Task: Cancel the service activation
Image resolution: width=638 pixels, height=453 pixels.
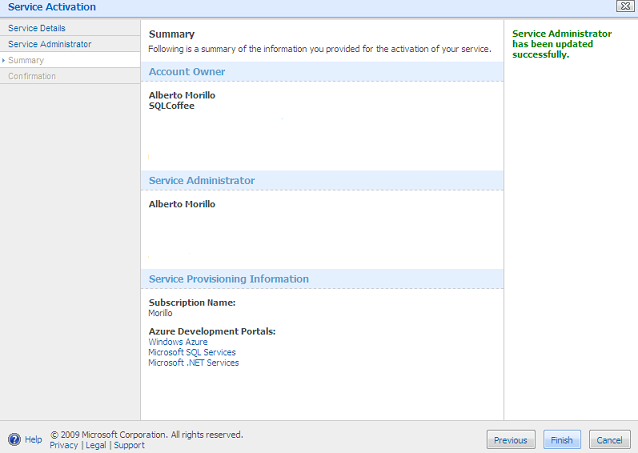Action: pos(610,440)
